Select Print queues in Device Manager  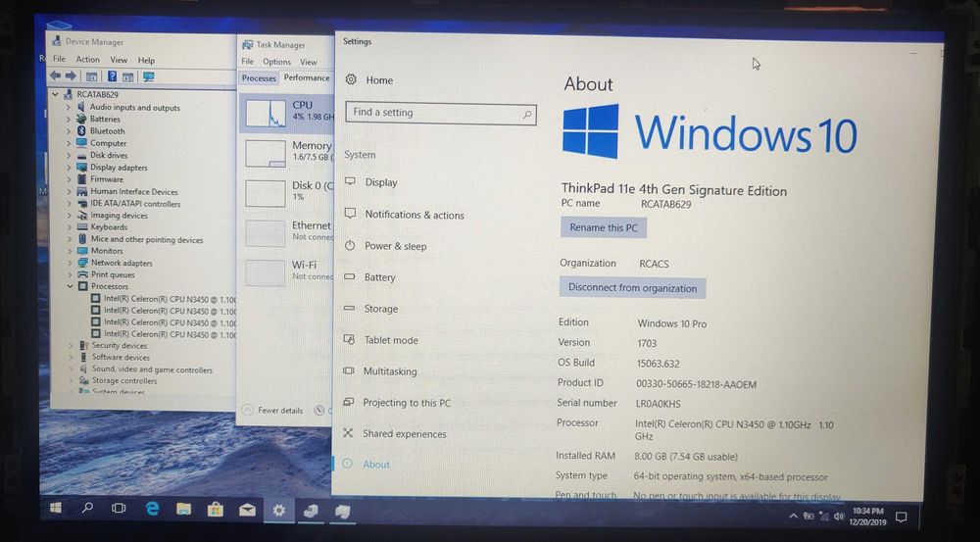(x=113, y=274)
